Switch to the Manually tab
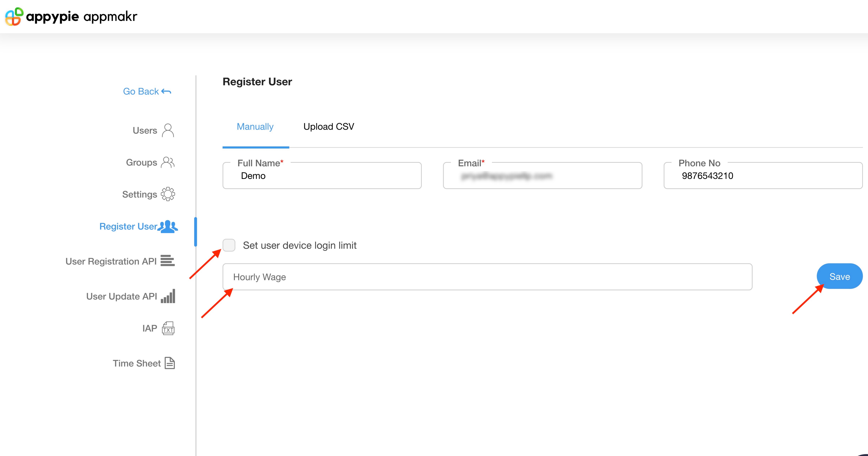 [255, 127]
